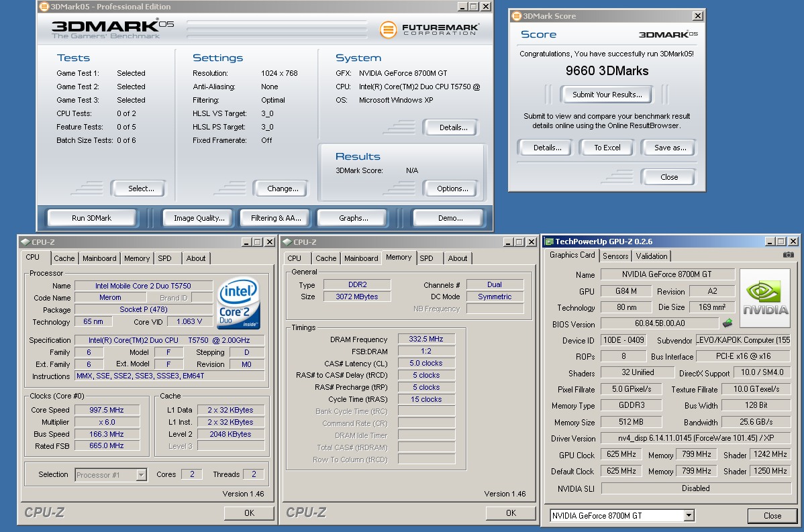Open Mainboard tab in left CPU-Z window
804x532 pixels.
click(x=99, y=258)
